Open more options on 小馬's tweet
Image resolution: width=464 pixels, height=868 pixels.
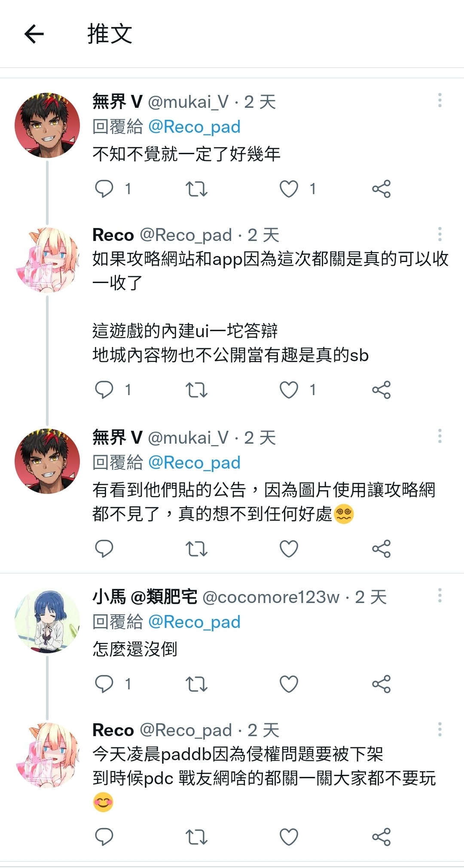(440, 595)
